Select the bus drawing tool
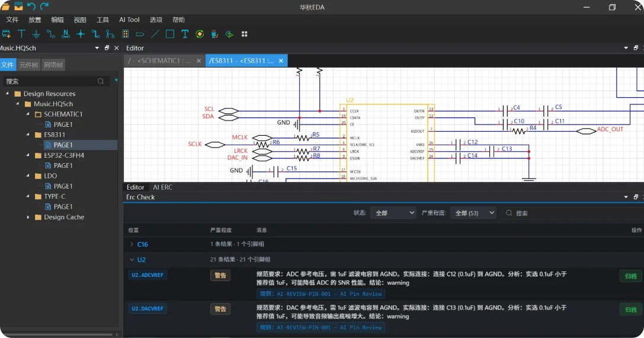The image size is (644, 338). click(x=96, y=34)
